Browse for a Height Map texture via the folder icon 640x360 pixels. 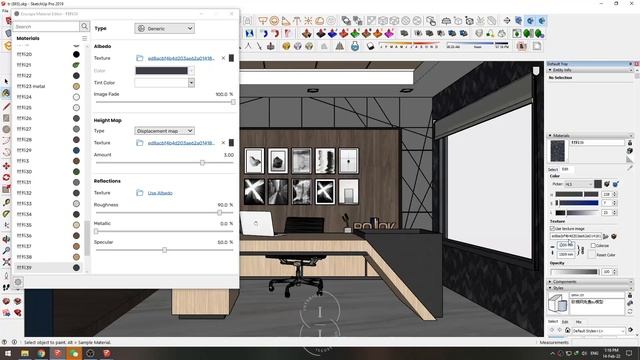coord(140,143)
